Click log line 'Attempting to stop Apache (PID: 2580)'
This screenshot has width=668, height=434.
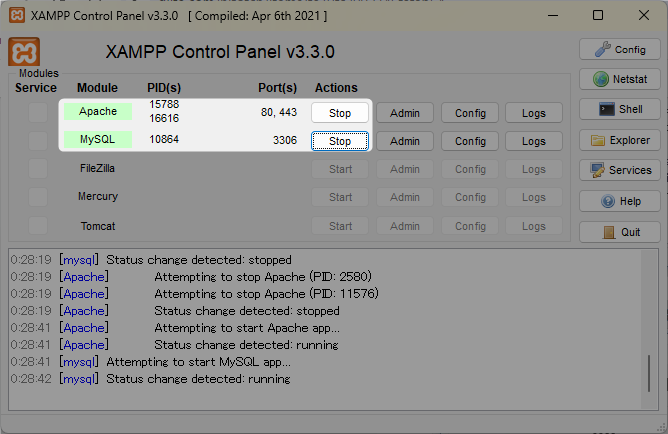[263, 277]
